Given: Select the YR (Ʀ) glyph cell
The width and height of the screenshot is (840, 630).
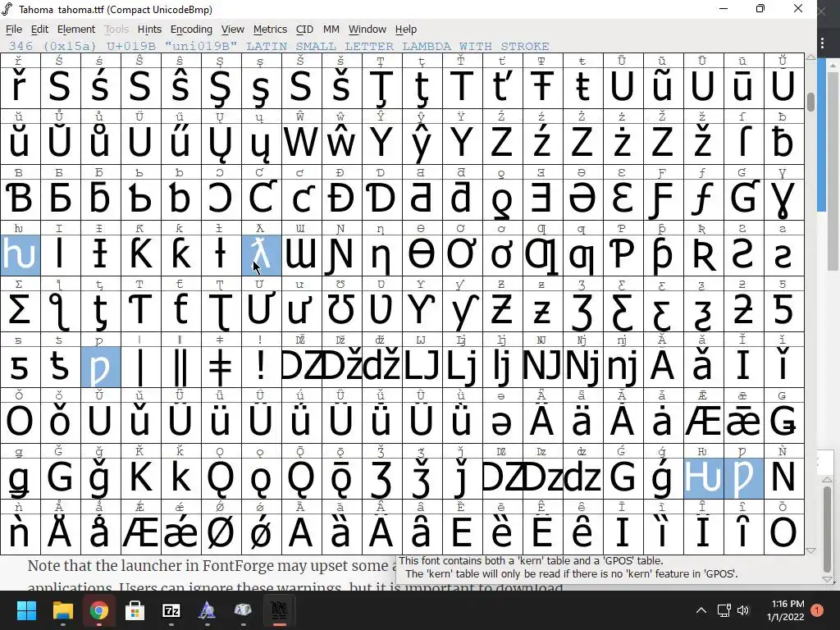Looking at the screenshot, I should [x=703, y=255].
